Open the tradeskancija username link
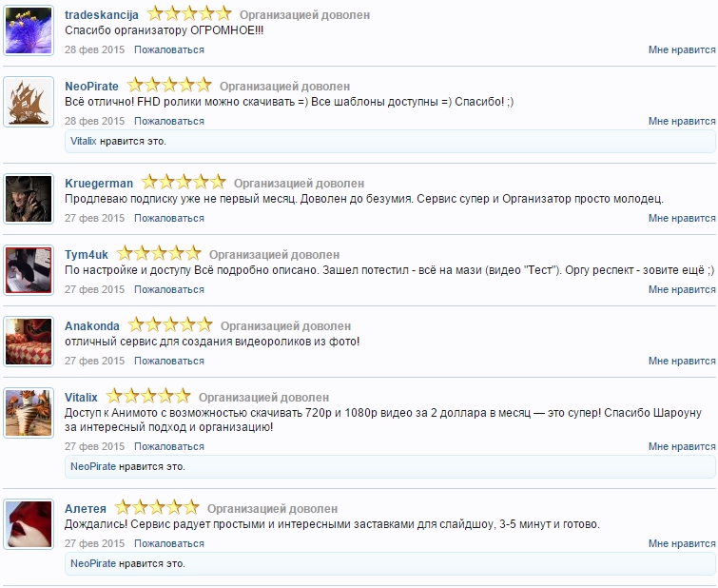This screenshot has width=718, height=588. pos(102,15)
